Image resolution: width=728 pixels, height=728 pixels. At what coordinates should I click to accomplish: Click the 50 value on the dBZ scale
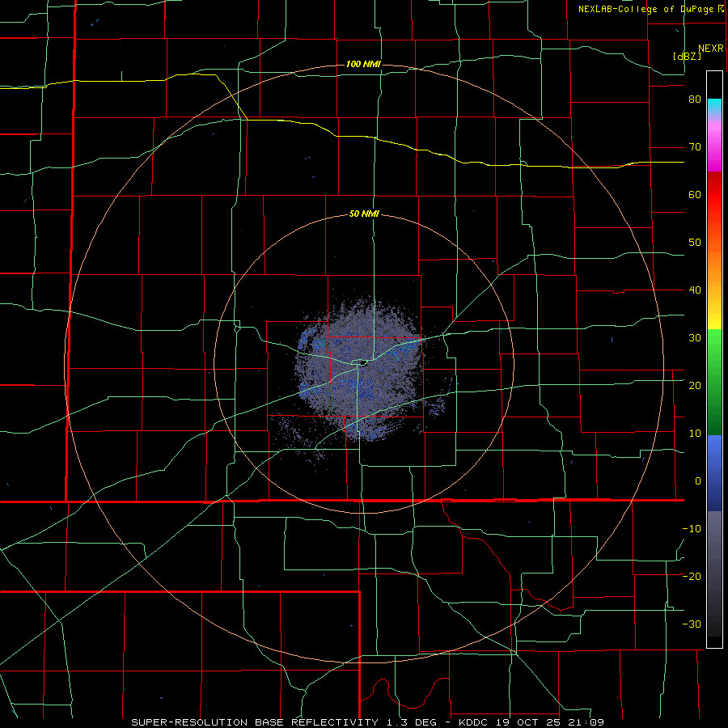[695, 243]
